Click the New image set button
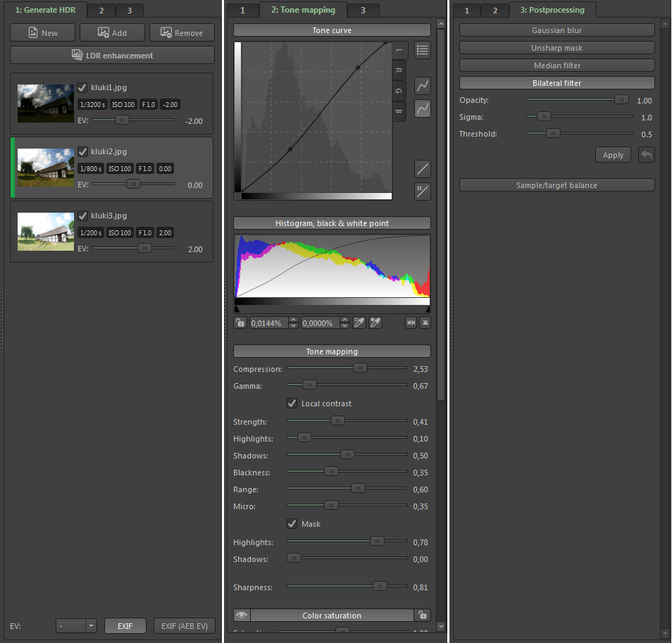 [x=42, y=32]
